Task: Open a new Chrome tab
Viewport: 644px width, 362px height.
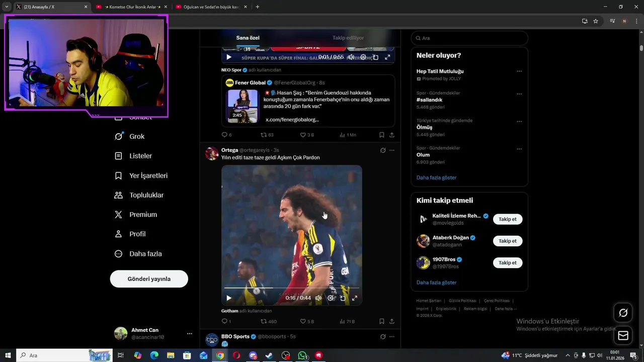Action: [258, 7]
